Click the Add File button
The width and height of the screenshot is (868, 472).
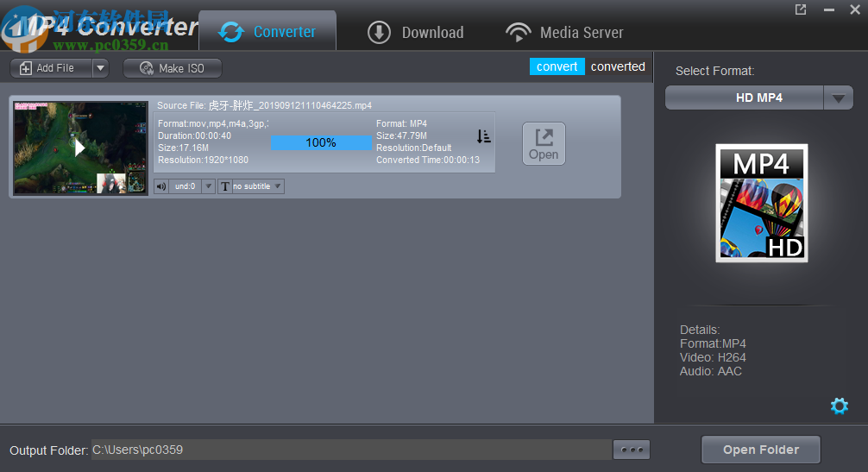(x=52, y=68)
